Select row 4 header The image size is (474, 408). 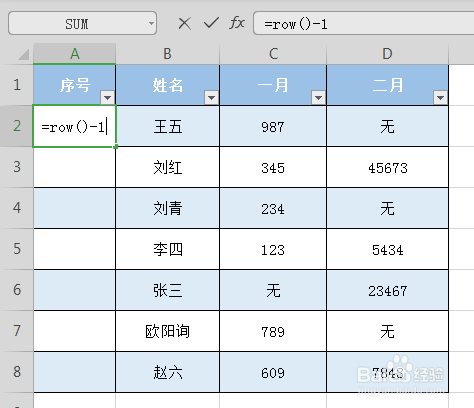click(x=17, y=208)
